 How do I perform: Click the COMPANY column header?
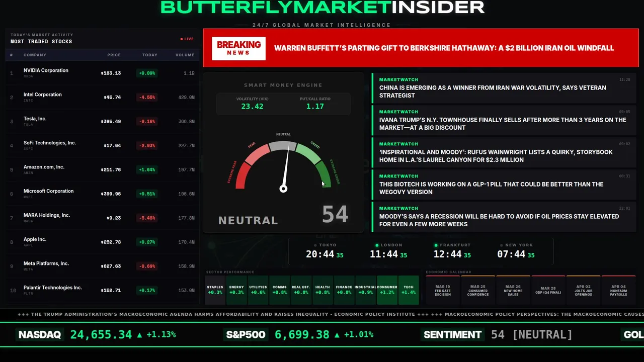pos(35,55)
